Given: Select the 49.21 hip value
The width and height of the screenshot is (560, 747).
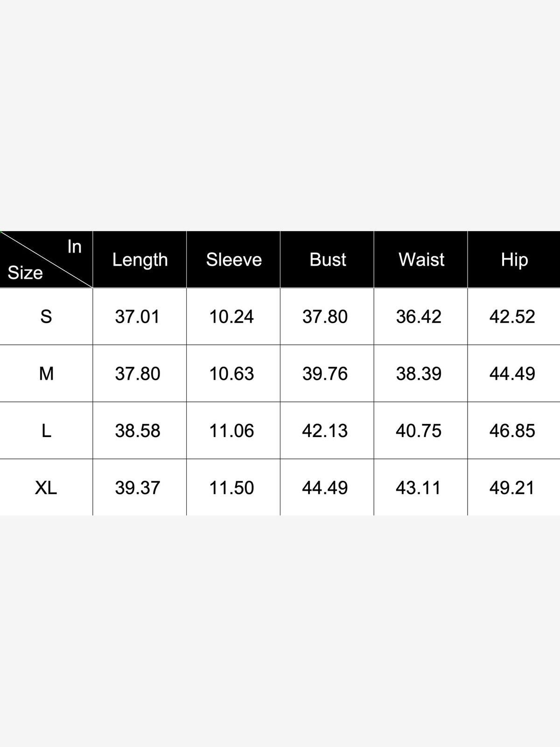Looking at the screenshot, I should pyautogui.click(x=512, y=487).
